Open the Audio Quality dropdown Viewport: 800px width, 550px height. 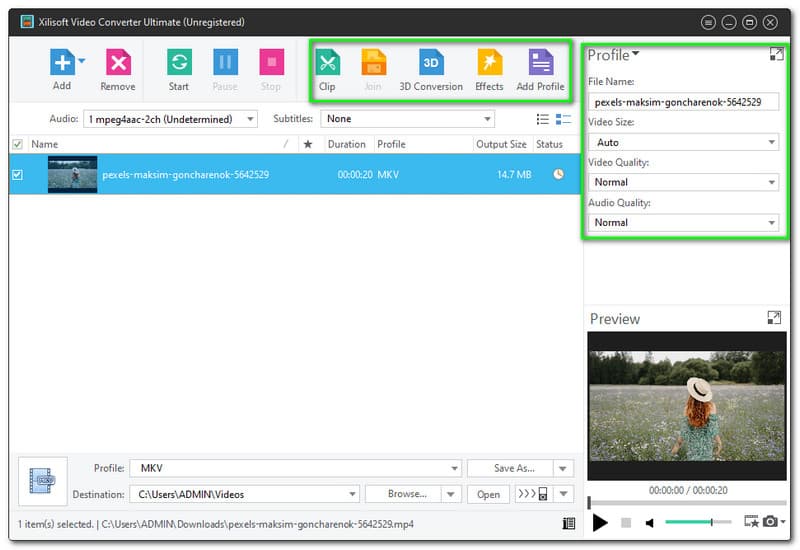click(x=683, y=222)
